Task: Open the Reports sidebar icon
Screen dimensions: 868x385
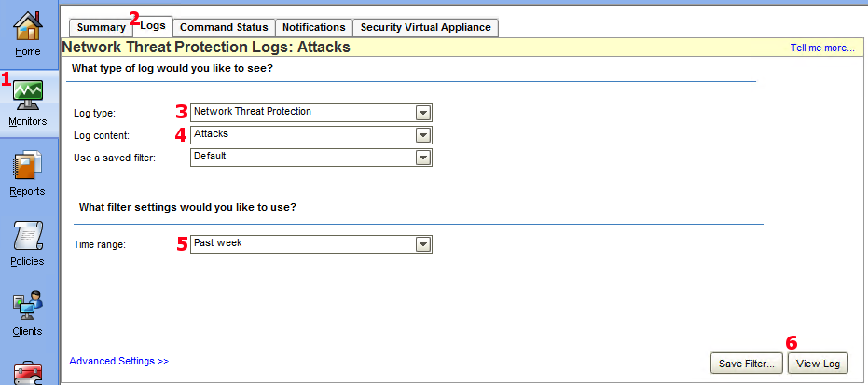Action: (28, 171)
